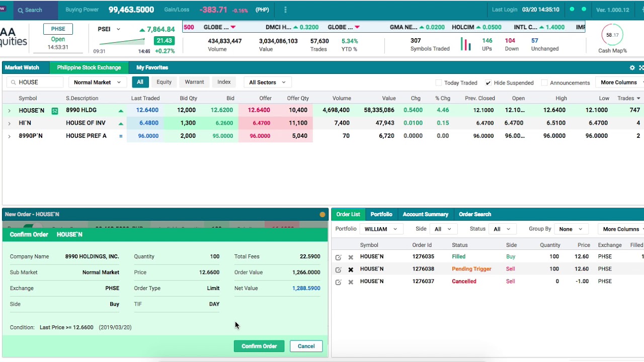The width and height of the screenshot is (644, 362).
Task: Open the Normal Market dropdown
Action: [x=97, y=82]
